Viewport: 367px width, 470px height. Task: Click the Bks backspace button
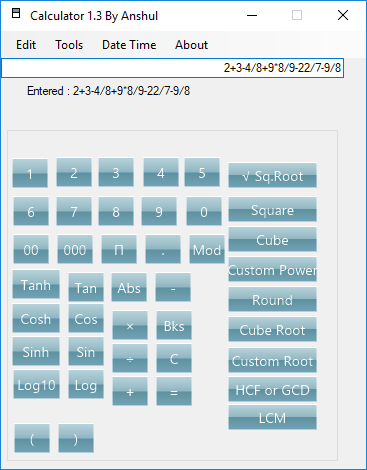click(174, 325)
